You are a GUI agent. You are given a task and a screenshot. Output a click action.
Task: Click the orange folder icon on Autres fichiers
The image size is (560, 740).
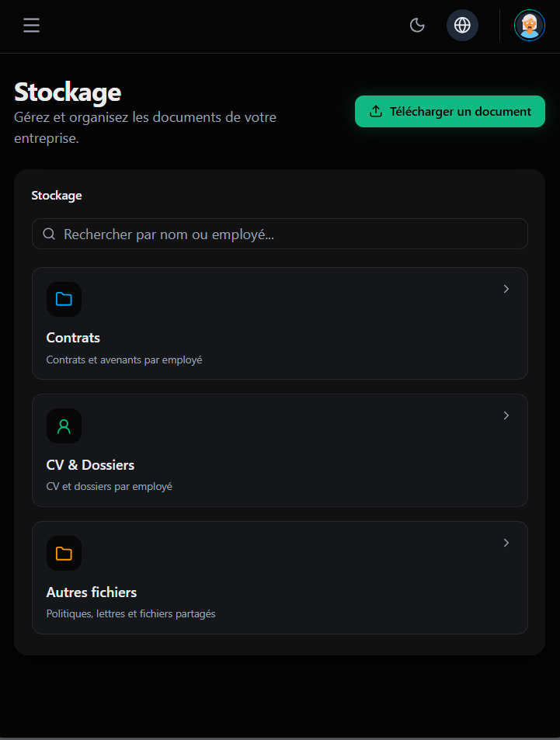point(64,553)
